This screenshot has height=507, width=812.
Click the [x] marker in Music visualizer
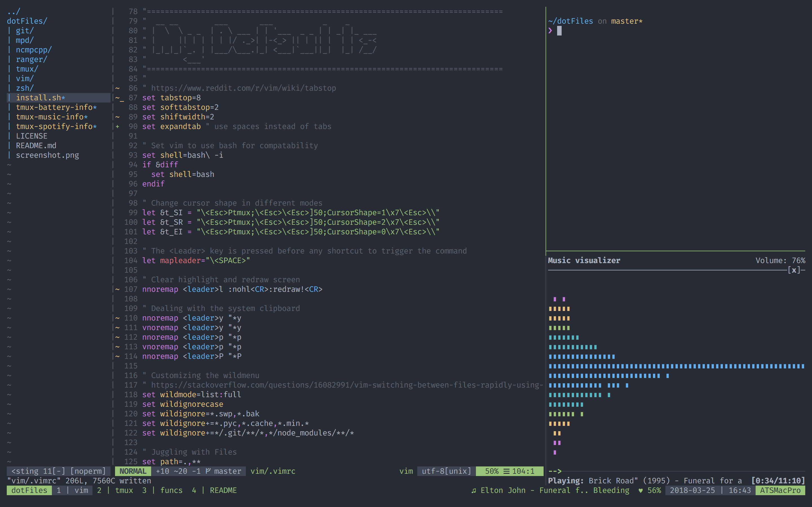[794, 270]
